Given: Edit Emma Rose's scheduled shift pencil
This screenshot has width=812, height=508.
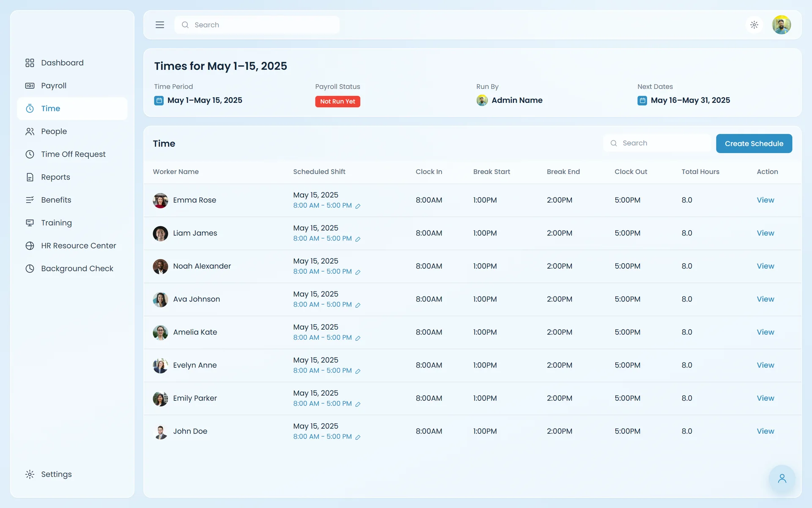Looking at the screenshot, I should [x=358, y=206].
